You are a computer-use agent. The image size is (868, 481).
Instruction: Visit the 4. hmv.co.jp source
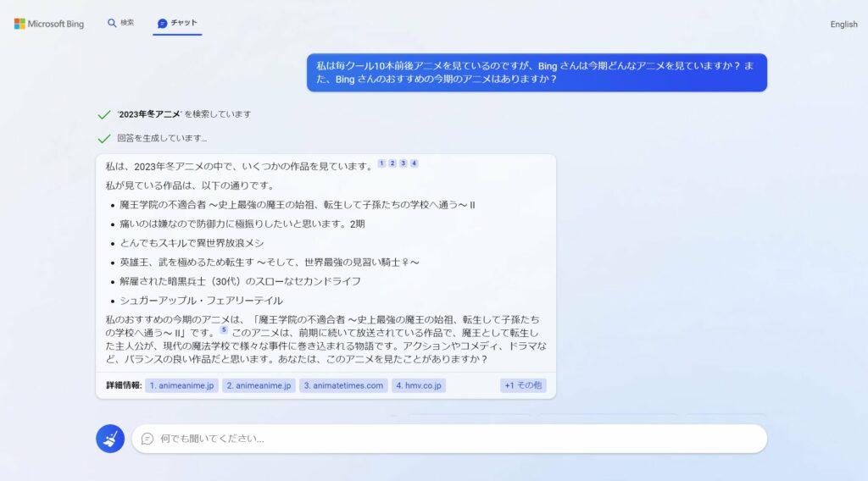pyautogui.click(x=419, y=385)
